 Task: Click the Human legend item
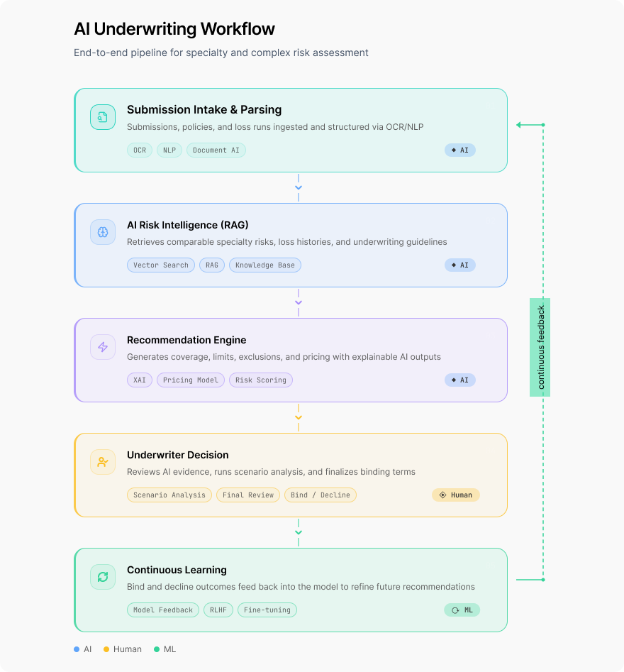tap(123, 649)
